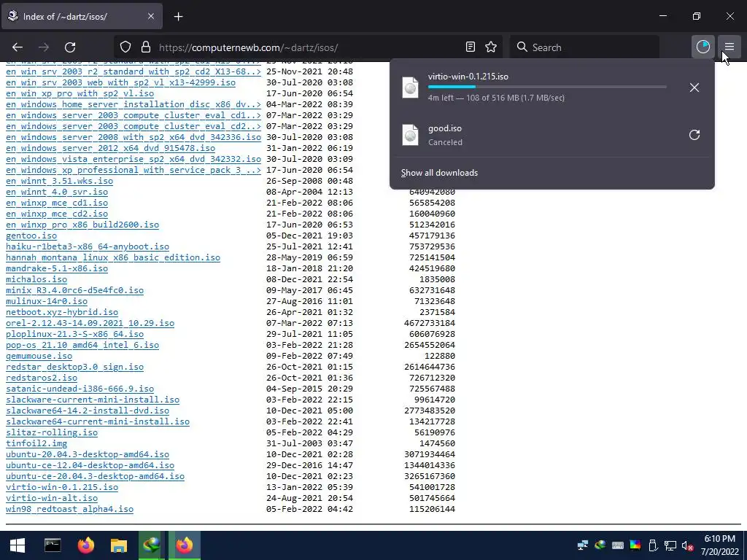This screenshot has height=560, width=747.
Task: Bookmark this page with star icon
Action: [491, 47]
